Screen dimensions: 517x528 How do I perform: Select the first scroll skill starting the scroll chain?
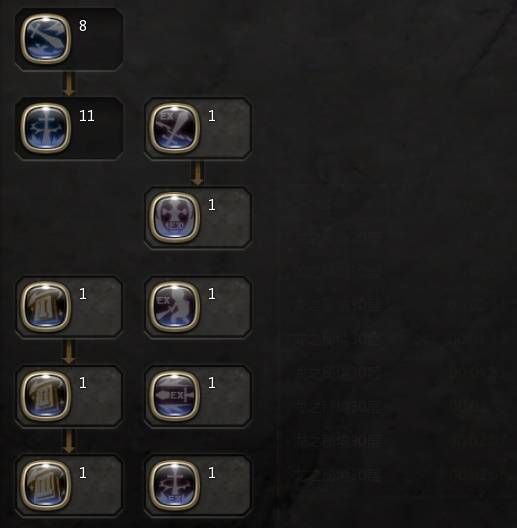(x=46, y=306)
